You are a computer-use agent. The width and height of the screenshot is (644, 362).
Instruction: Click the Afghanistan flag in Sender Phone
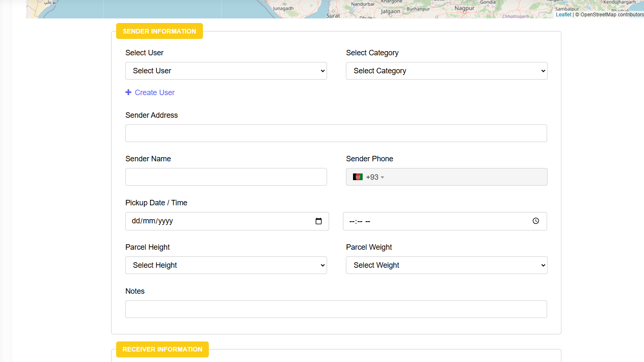pyautogui.click(x=358, y=177)
